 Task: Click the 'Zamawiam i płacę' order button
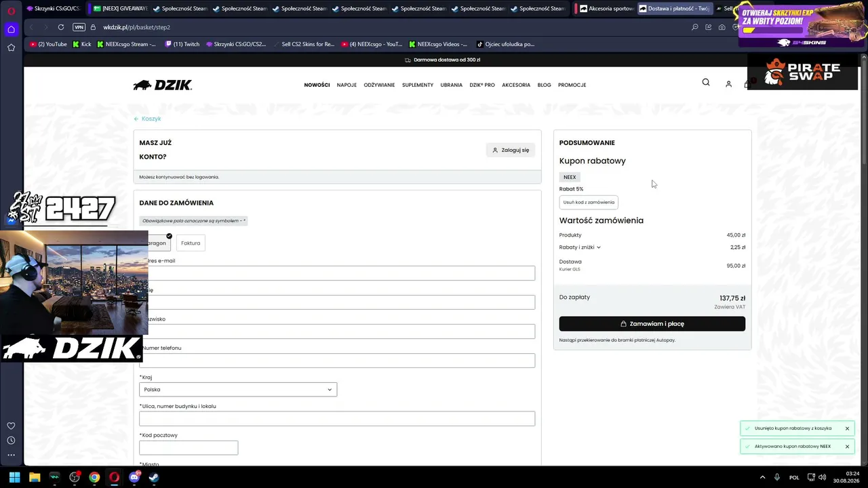point(652,324)
